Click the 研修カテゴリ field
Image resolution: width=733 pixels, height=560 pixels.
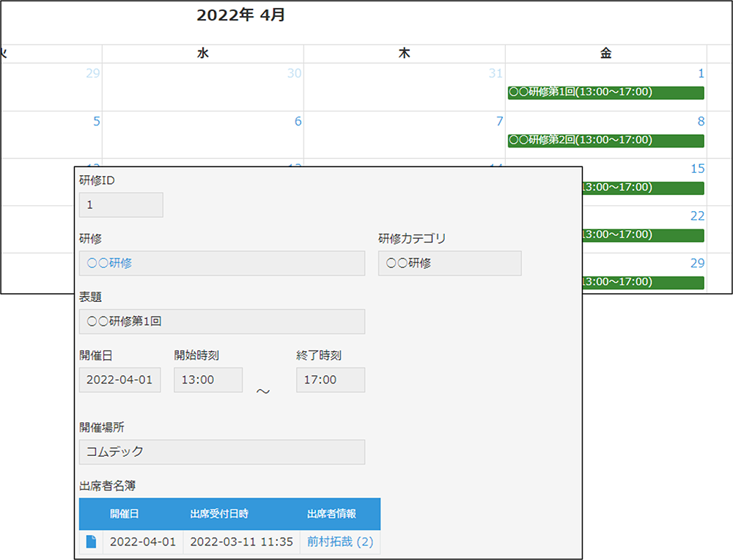[449, 263]
